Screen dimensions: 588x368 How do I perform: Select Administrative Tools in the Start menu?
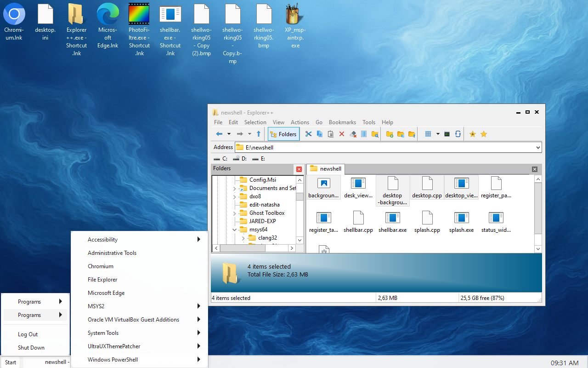click(x=112, y=253)
